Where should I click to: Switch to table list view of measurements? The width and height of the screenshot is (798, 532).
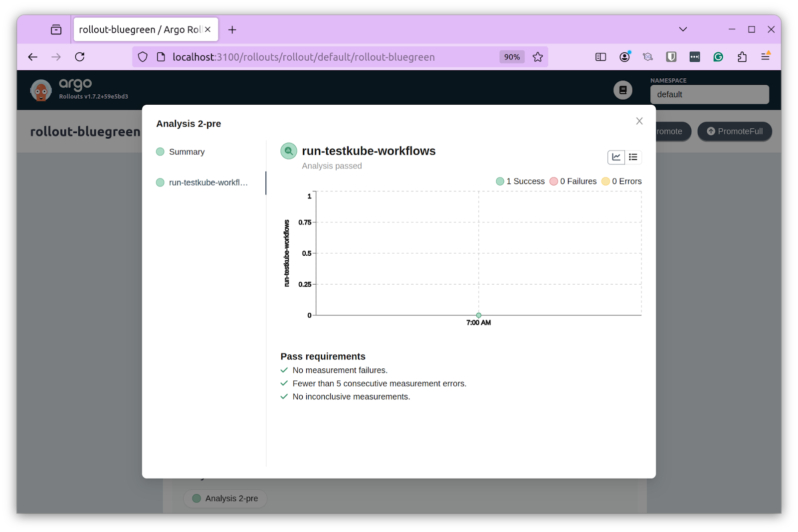pyautogui.click(x=633, y=157)
